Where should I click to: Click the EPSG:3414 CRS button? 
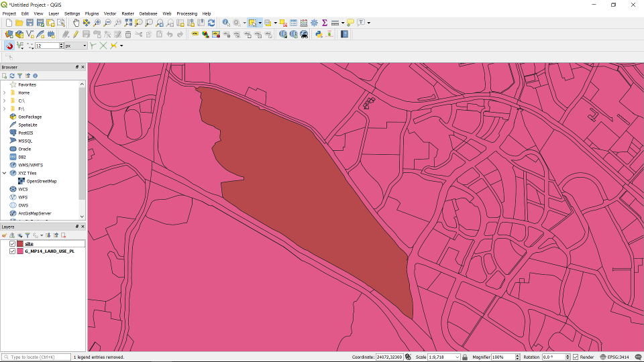[614, 357]
